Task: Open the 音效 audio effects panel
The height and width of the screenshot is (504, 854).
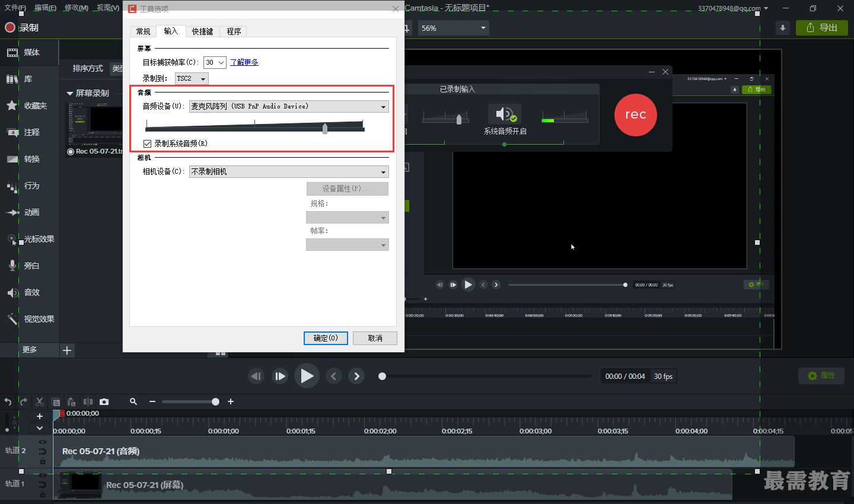Action: click(30, 292)
